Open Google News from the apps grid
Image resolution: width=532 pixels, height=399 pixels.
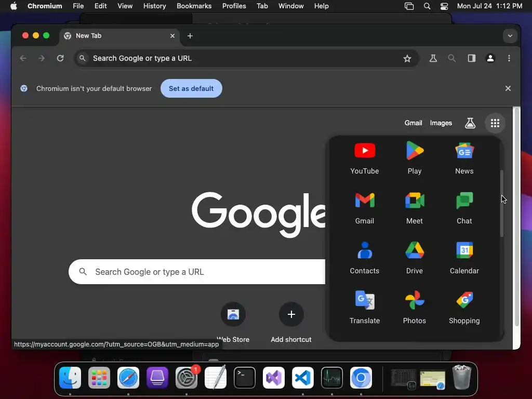464,158
